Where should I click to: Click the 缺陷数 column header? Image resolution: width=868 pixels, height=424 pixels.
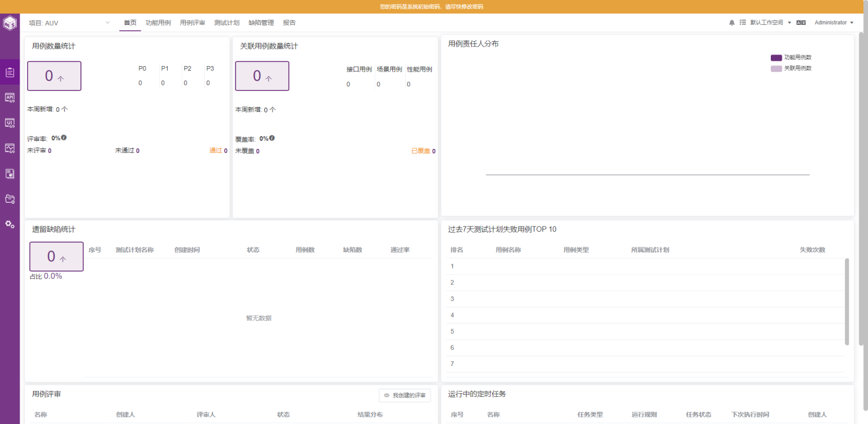coord(352,250)
